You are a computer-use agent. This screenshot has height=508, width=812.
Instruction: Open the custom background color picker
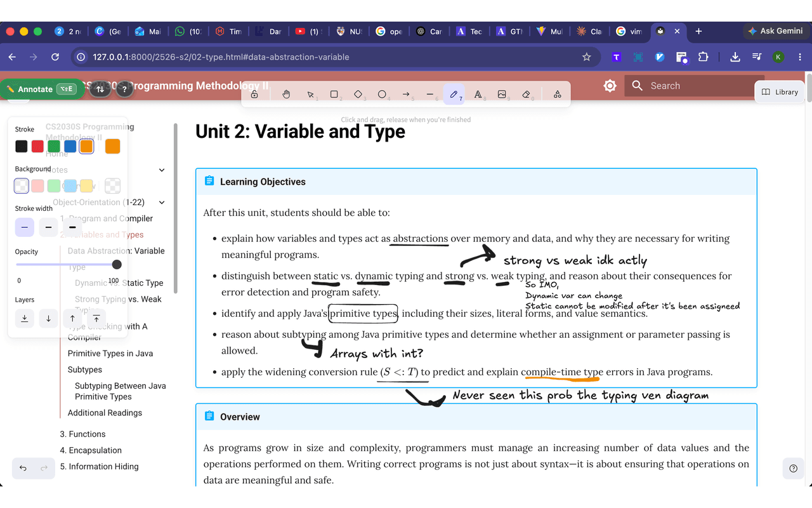pos(112,185)
